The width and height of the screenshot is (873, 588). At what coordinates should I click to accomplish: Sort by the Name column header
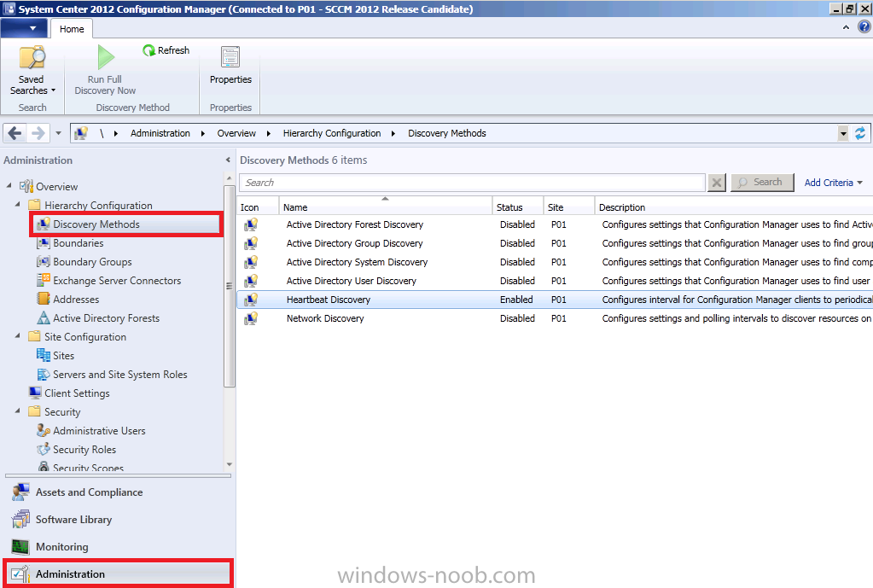coord(385,207)
